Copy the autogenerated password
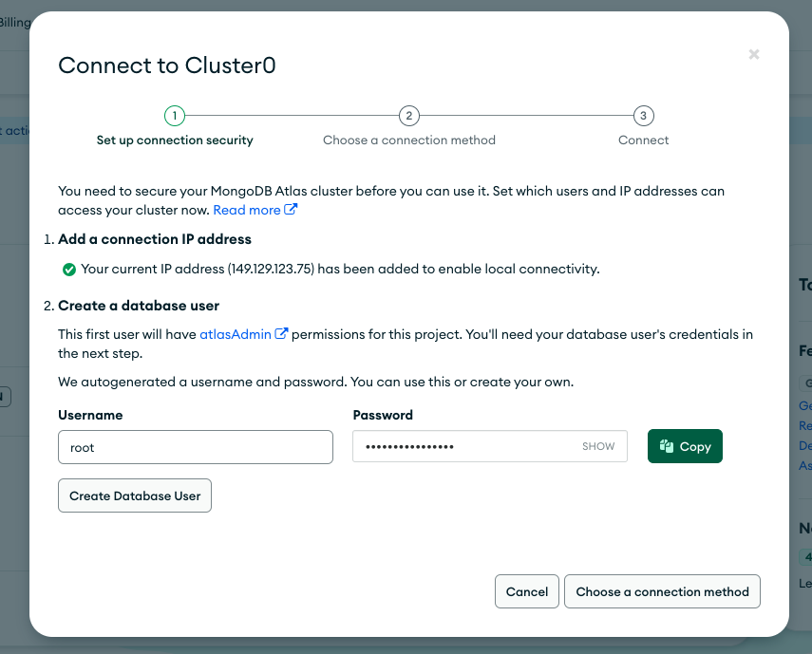The height and width of the screenshot is (654, 812). (685, 446)
